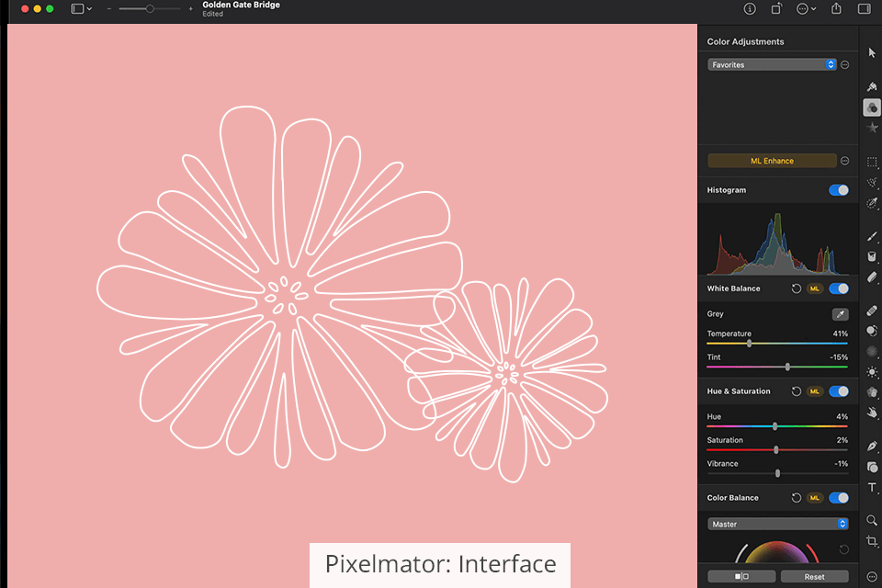
Task: Select the Type tool
Action: (872, 488)
